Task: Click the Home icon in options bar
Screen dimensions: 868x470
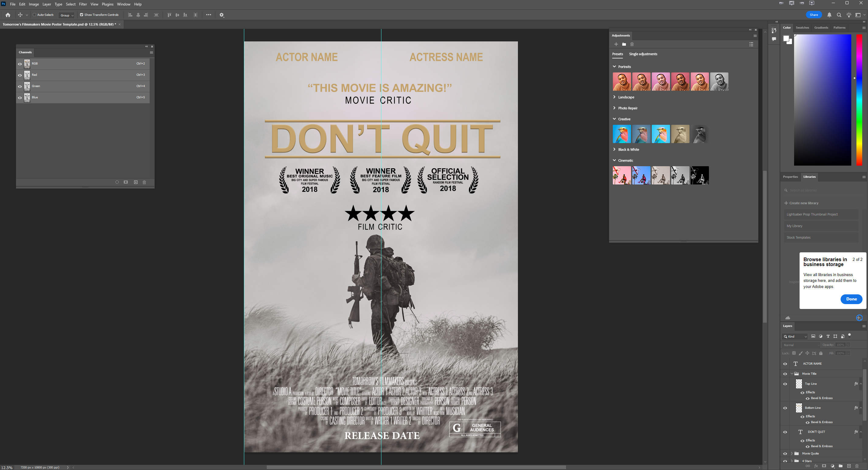Action: [8, 15]
